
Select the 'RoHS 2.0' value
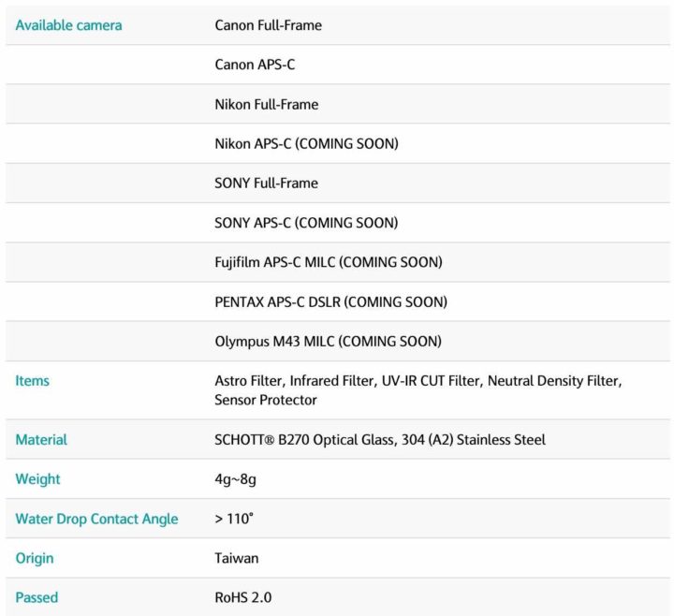point(242,597)
